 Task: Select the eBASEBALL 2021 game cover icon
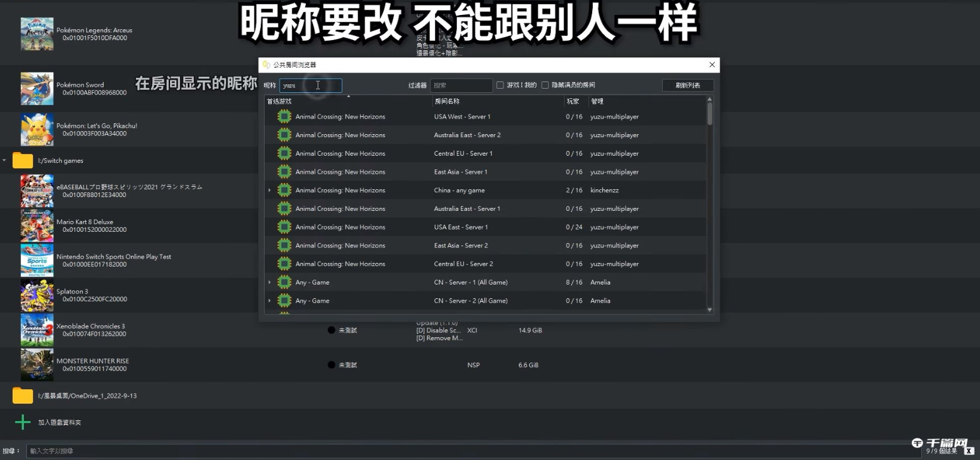[x=37, y=191]
